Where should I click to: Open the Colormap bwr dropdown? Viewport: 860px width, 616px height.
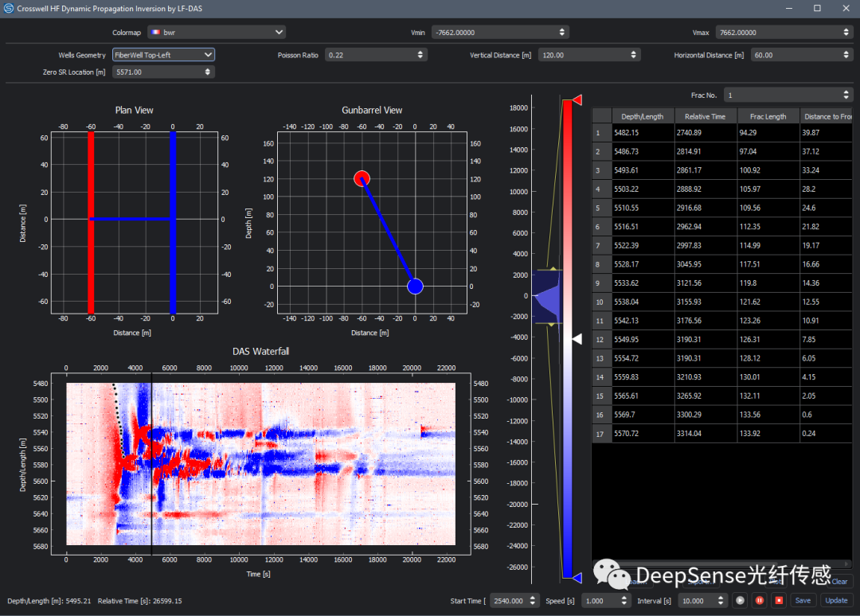coord(217,32)
